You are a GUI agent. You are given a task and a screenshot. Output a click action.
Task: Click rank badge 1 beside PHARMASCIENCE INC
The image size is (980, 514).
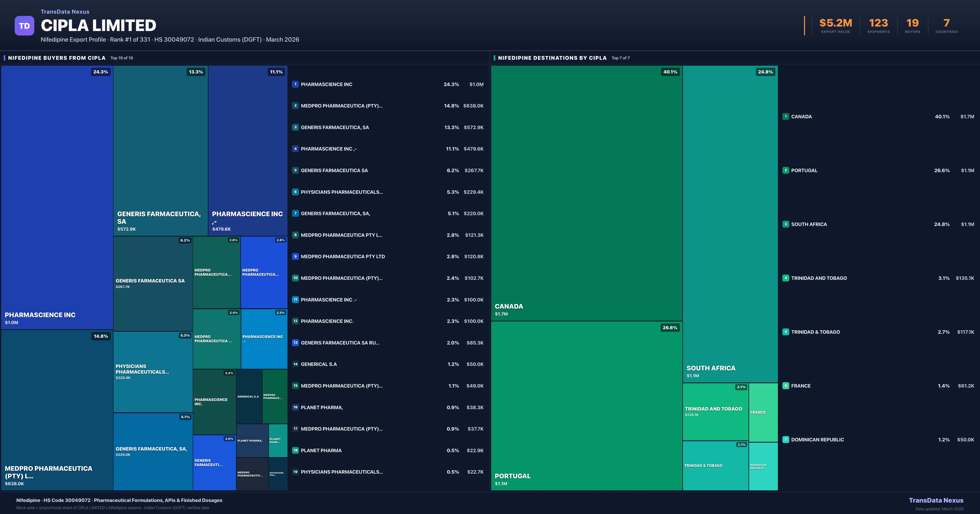[295, 84]
